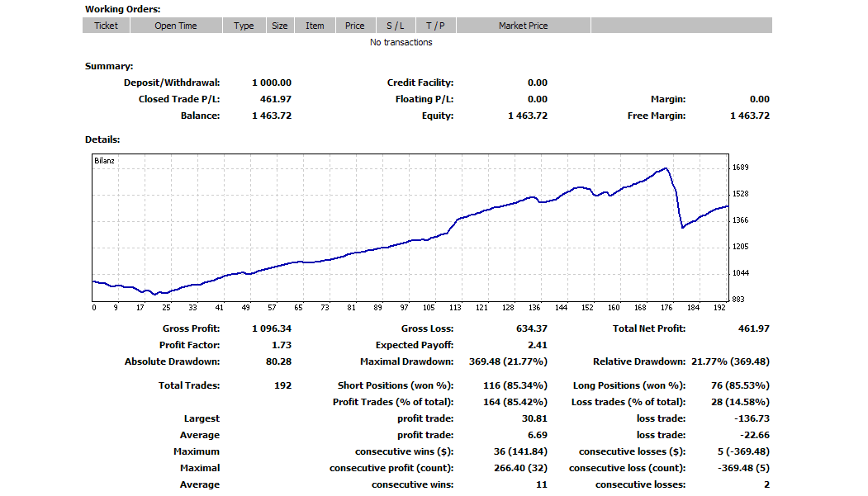Viewport: 868px width, 496px height.
Task: Click the T / P column header
Action: [x=435, y=26]
